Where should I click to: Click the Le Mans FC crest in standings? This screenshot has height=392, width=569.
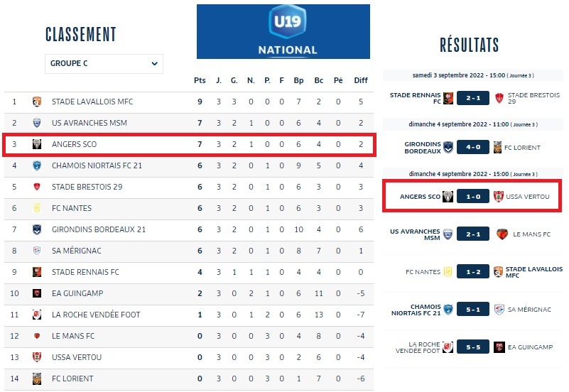tap(37, 336)
